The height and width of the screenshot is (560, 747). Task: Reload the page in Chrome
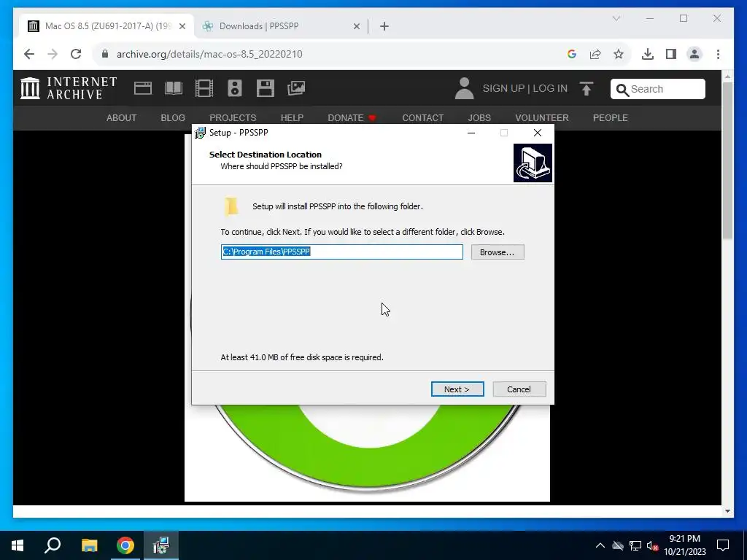(x=76, y=54)
